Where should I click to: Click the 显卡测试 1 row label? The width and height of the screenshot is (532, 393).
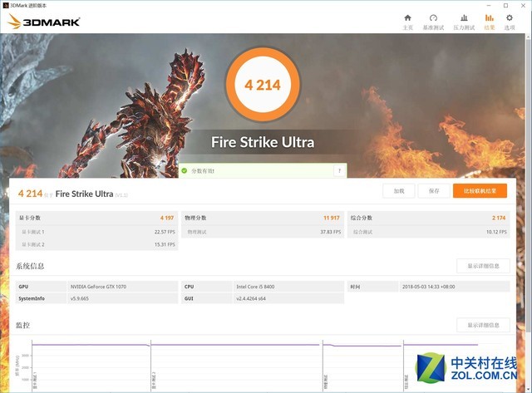[33, 232]
